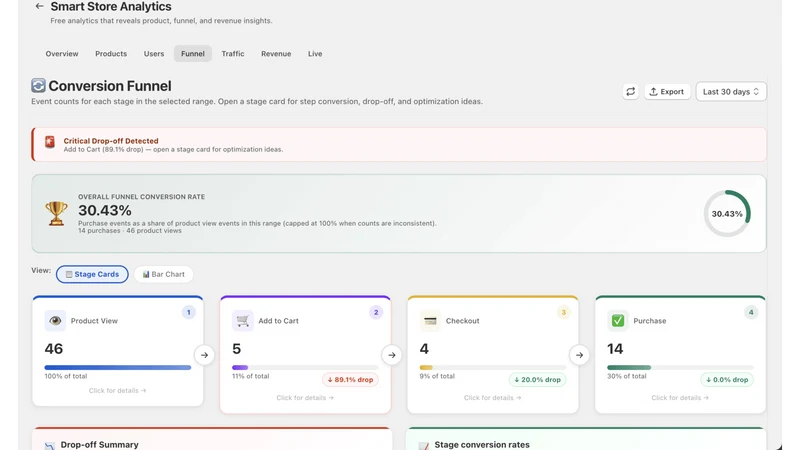Viewport: 800px width, 450px height.
Task: Click stage number badge 3 on Checkout
Action: coord(563,312)
